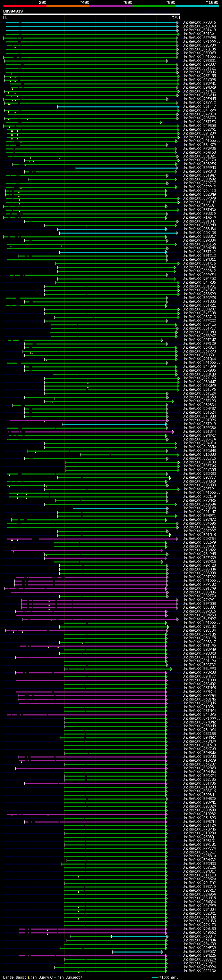Select hit label UniRef100_Q3E6V9

[199, 543]
